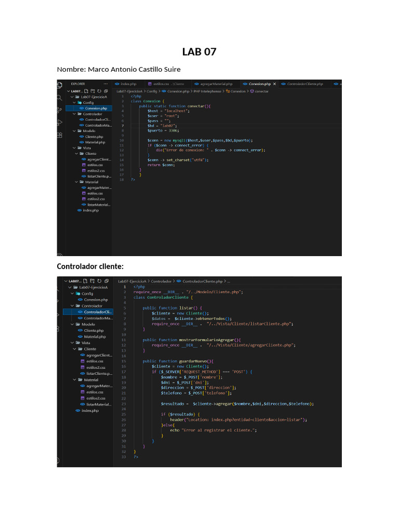
Task: Open the Explorer more actions ellipsis menu
Action: click(x=105, y=84)
